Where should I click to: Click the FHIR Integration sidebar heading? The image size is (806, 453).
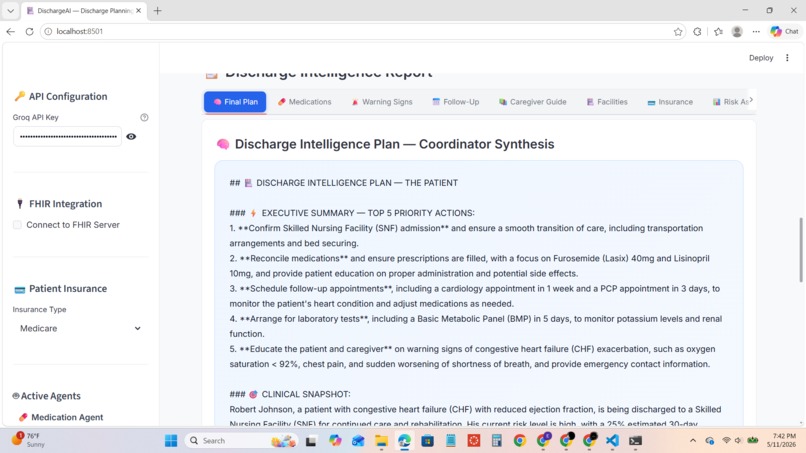pos(59,204)
